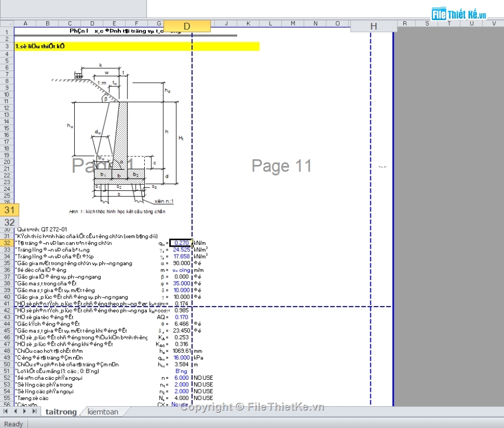Viewport: 504px width, 428px height.
Task: Click cell with value 16.000
Action: (180, 357)
